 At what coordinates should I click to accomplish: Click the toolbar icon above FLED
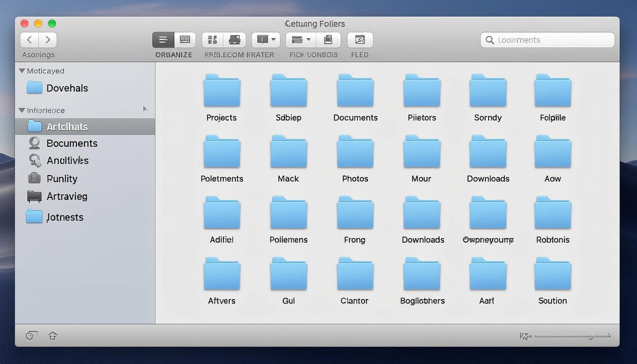[x=360, y=40]
